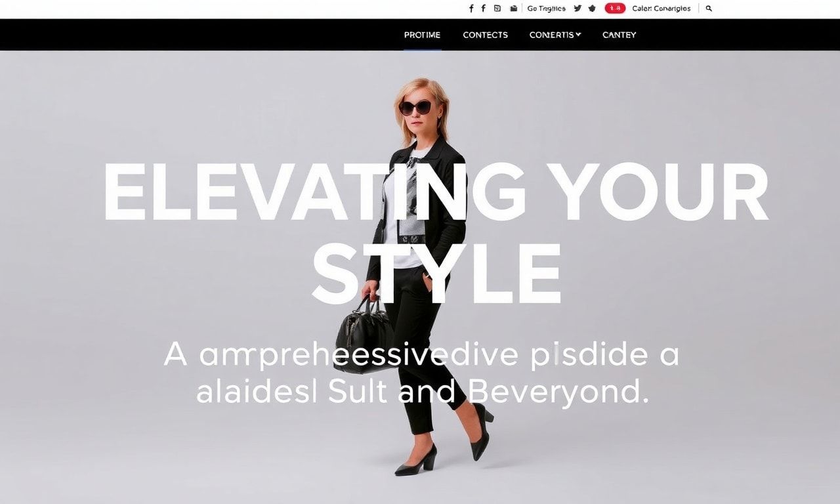Click the 'ELEVATING YOUR' hero headline

[436, 191]
